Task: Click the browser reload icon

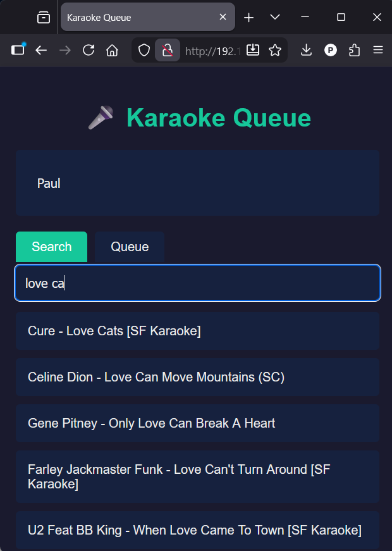Action: [89, 51]
